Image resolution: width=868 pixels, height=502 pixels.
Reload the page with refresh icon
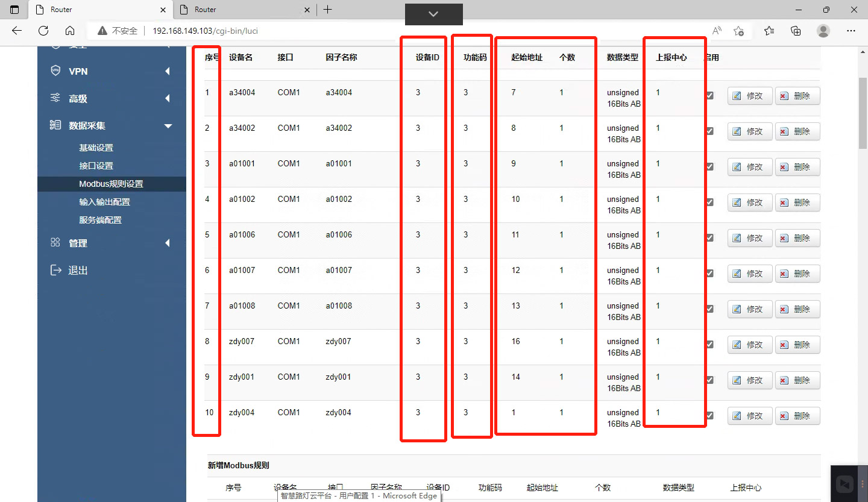point(43,31)
